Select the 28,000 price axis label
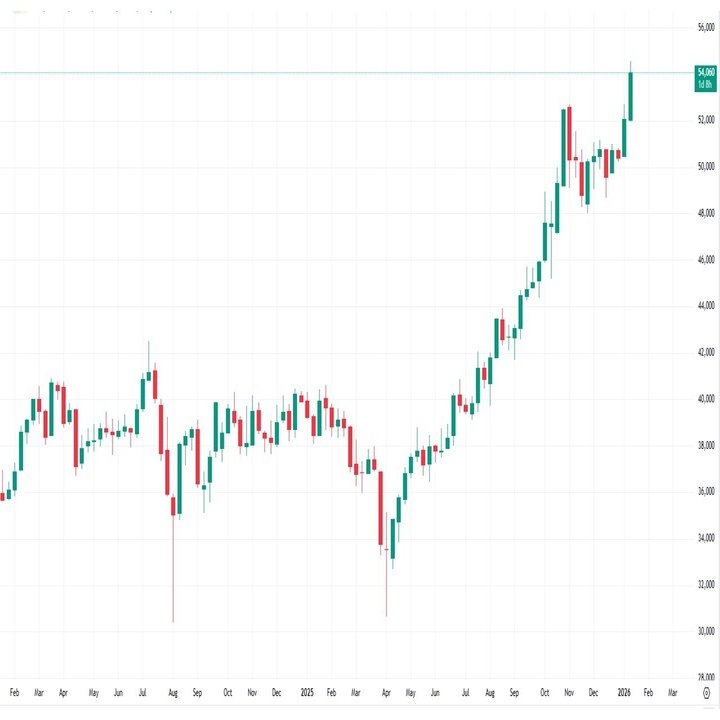Image resolution: width=720 pixels, height=720 pixels. pos(705,677)
